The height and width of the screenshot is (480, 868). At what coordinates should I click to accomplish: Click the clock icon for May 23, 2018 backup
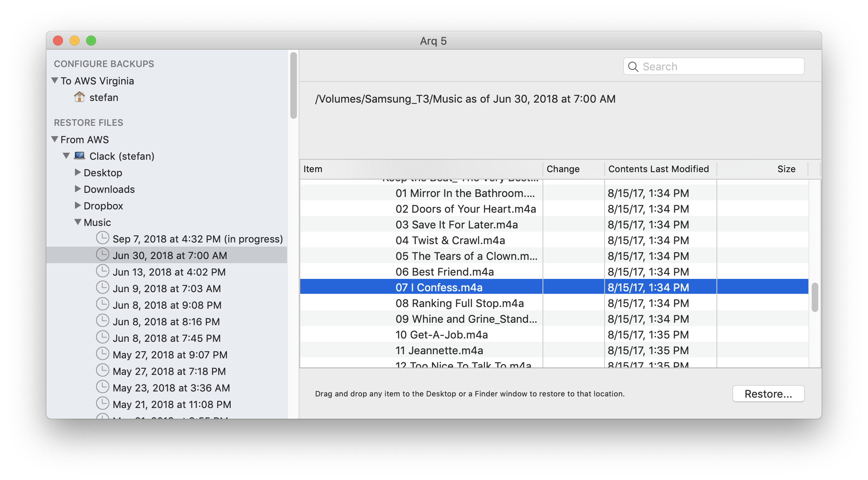point(102,387)
